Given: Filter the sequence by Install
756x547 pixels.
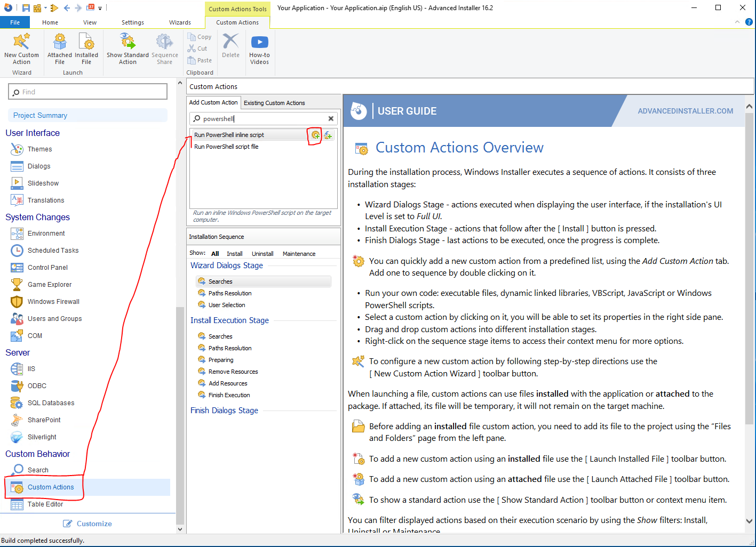Looking at the screenshot, I should 234,254.
